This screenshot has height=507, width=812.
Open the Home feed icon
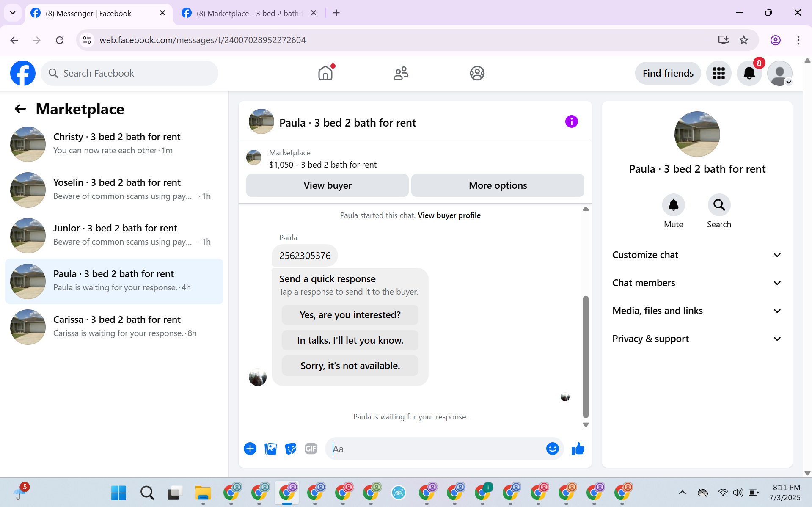pyautogui.click(x=325, y=73)
